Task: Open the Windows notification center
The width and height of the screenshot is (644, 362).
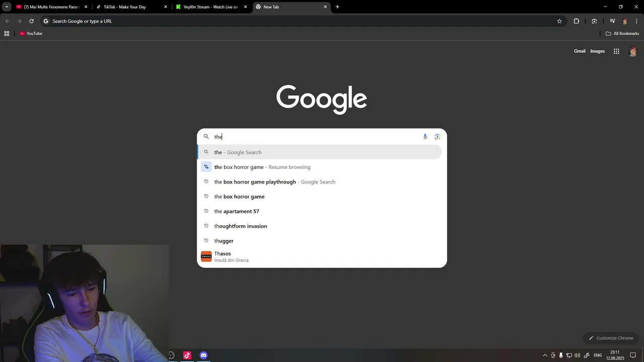Action: (x=633, y=355)
